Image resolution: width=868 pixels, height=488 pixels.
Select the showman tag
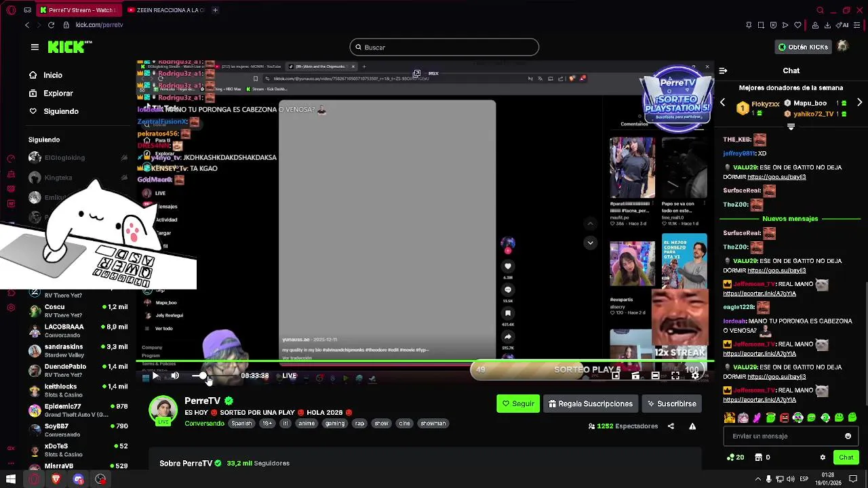[433, 424]
